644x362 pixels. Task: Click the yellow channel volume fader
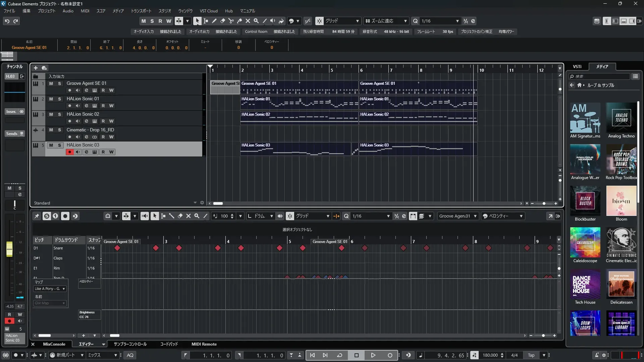click(9, 249)
